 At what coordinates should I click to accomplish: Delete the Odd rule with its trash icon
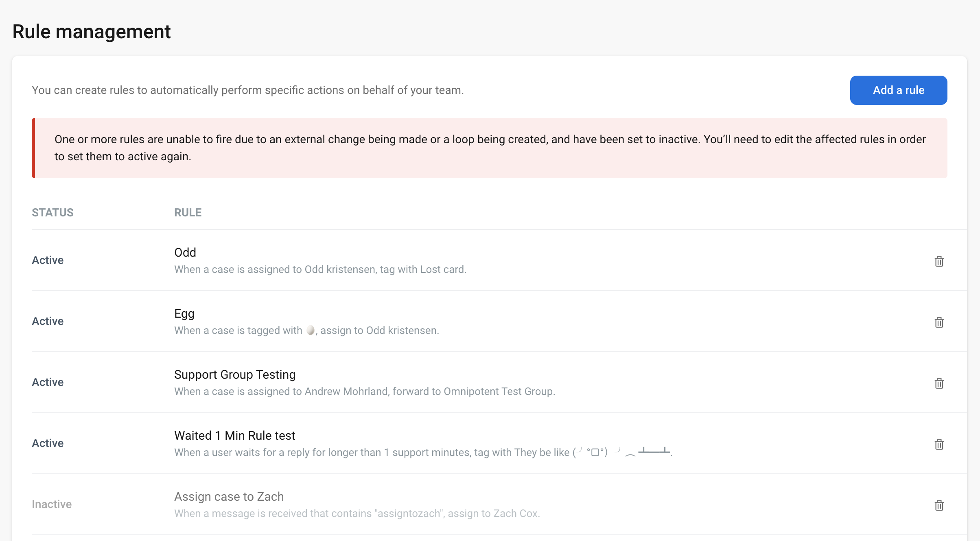[939, 261]
